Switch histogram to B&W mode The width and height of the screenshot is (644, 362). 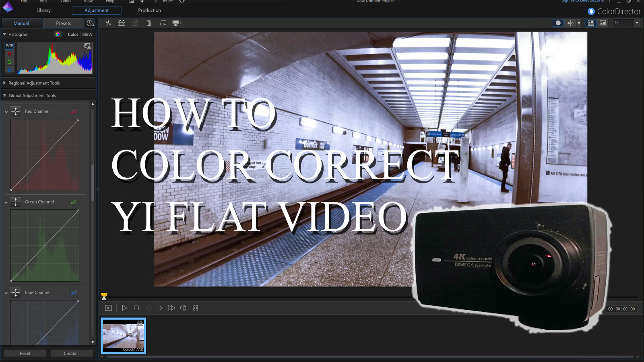pyautogui.click(x=87, y=34)
